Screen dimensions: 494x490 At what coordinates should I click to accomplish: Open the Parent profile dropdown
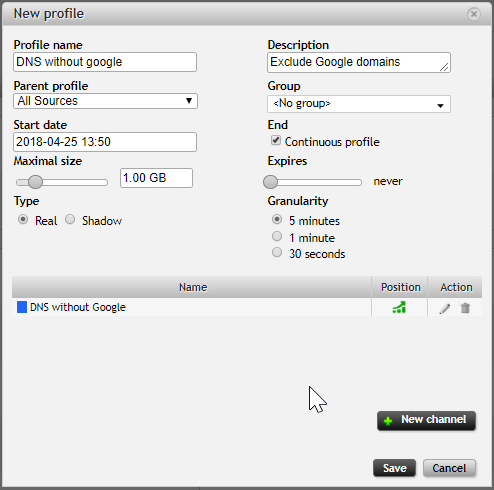tap(105, 101)
